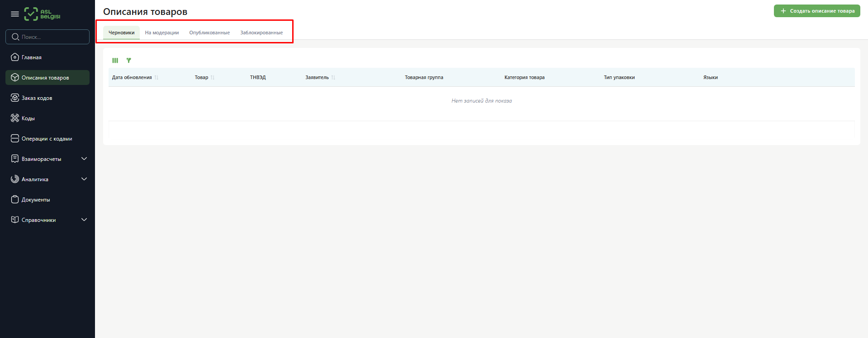Click the hamburger menu icon
868x338 pixels.
coord(15,14)
